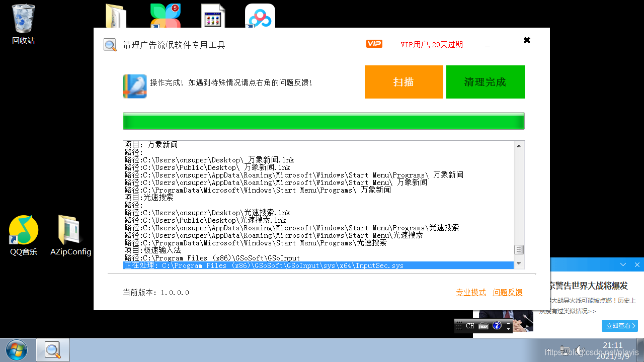Select the GSoSoft\GSoInput path line
Image resolution: width=644 pixels, height=362 pixels.
pos(212,258)
